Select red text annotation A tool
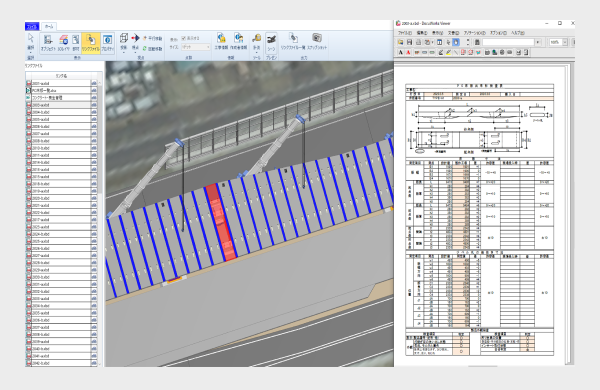The width and height of the screenshot is (600, 390). point(408,52)
